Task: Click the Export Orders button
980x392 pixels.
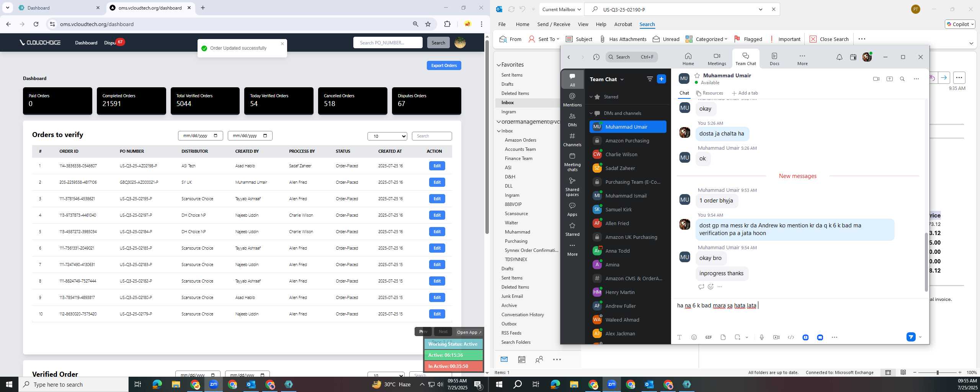Action: [444, 65]
